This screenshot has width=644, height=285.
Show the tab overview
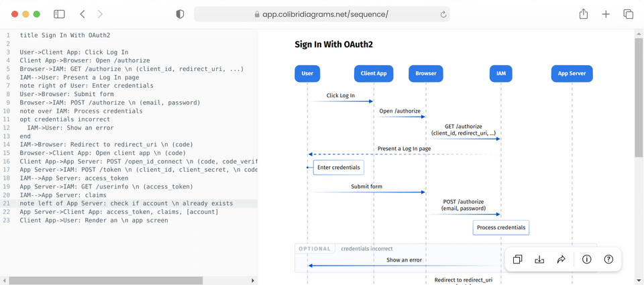pos(628,14)
